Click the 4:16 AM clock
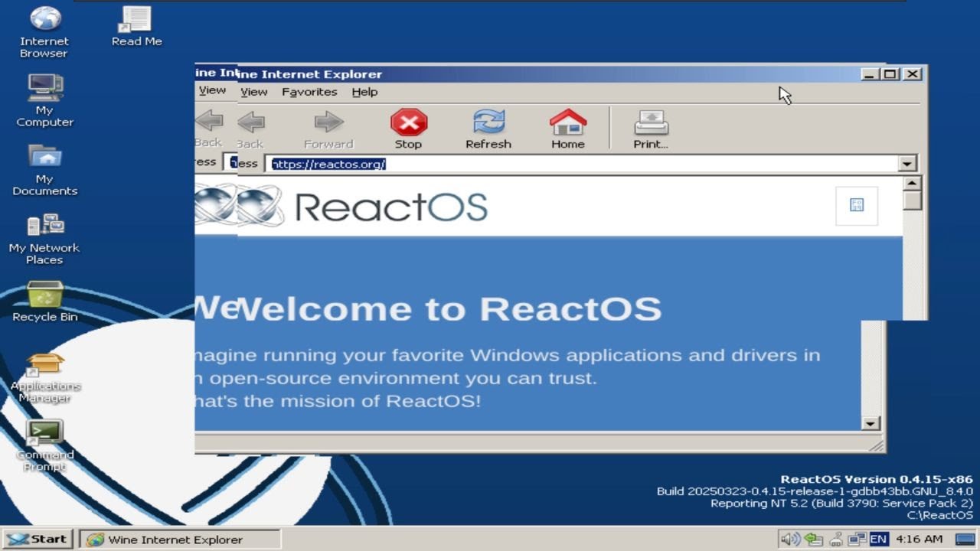This screenshot has height=551, width=980. pos(919,540)
